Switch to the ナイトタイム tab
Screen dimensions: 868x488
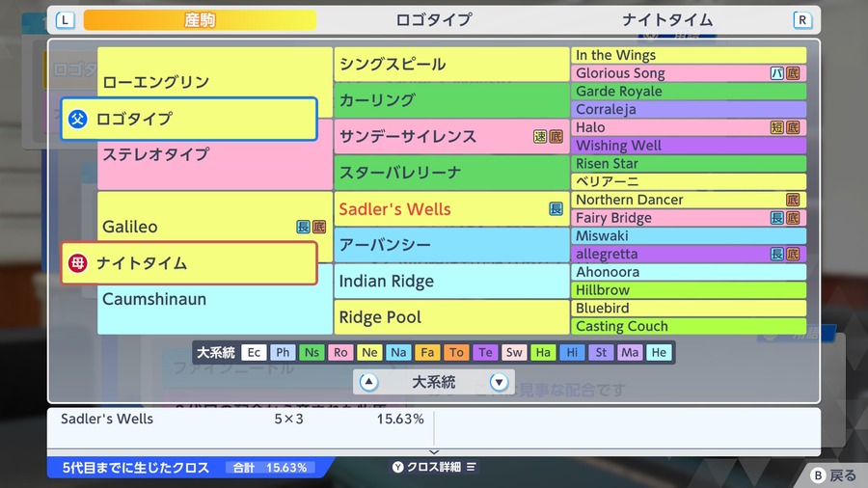pyautogui.click(x=667, y=20)
